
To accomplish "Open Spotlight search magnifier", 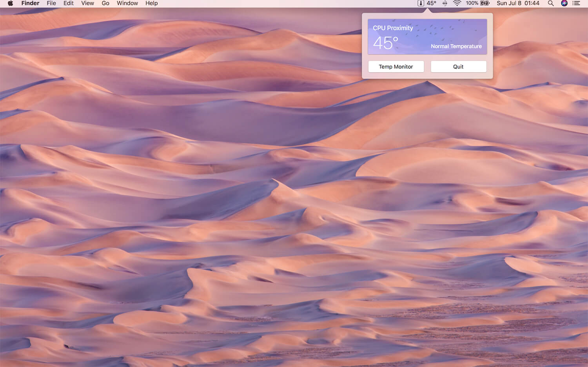I will 551,3.
